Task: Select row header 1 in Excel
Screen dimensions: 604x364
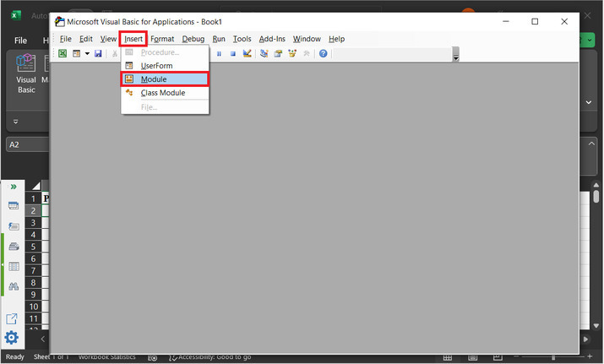Action: pyautogui.click(x=34, y=198)
